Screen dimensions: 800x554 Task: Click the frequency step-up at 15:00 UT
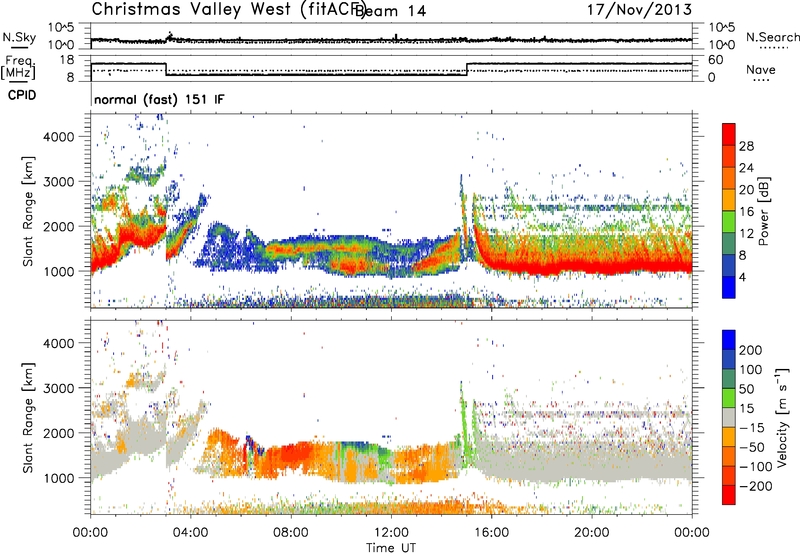pyautogui.click(x=467, y=69)
